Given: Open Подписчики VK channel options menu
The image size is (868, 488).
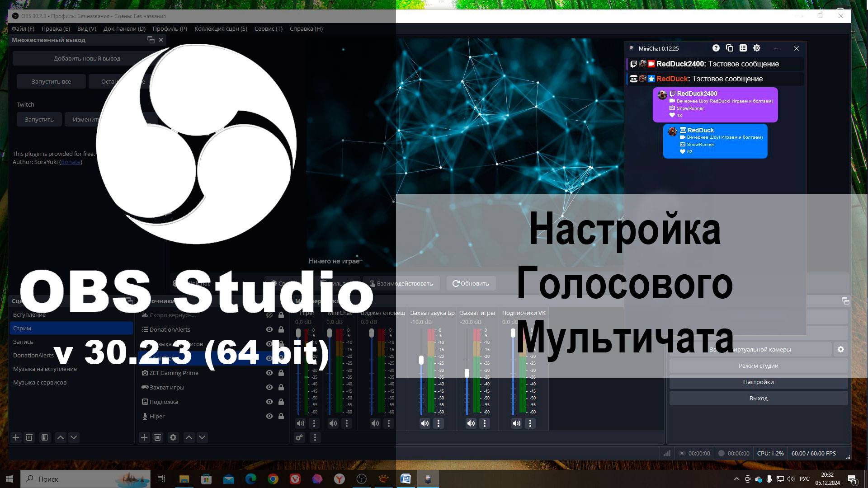Looking at the screenshot, I should point(530,423).
